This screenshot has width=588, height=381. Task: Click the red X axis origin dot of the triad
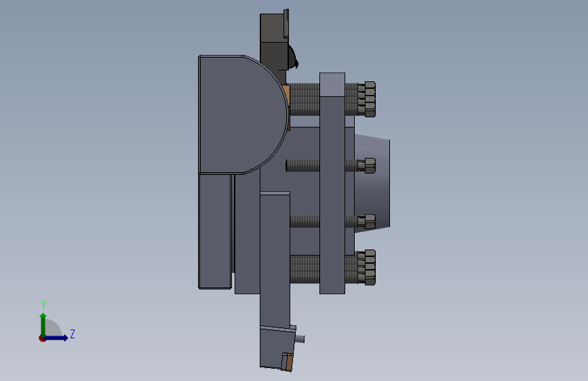(x=42, y=338)
